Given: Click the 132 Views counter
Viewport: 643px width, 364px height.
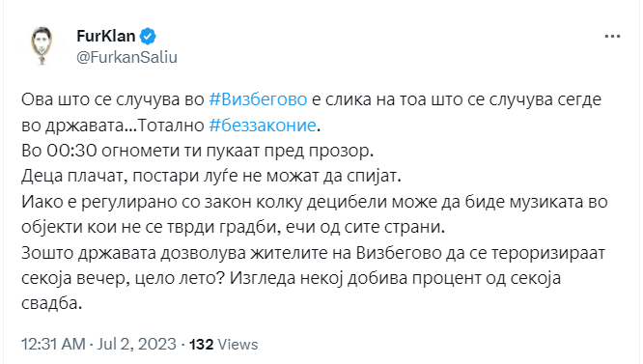Looking at the screenshot, I should (x=223, y=345).
